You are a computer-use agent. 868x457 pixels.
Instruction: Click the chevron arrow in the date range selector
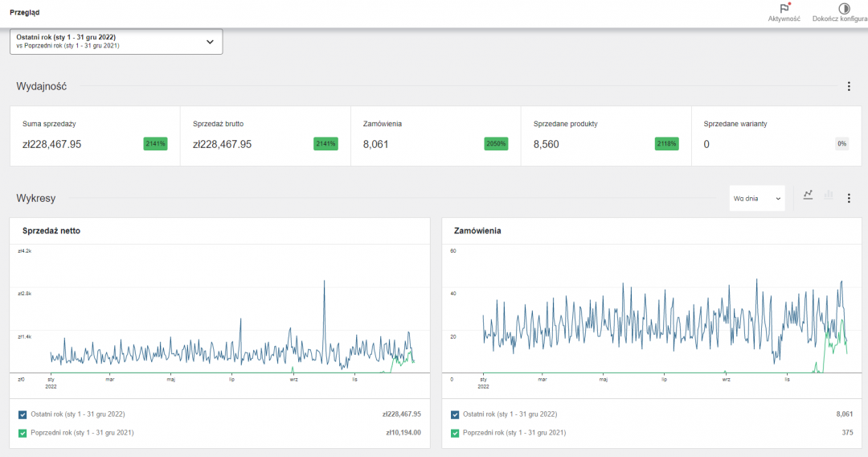point(210,41)
